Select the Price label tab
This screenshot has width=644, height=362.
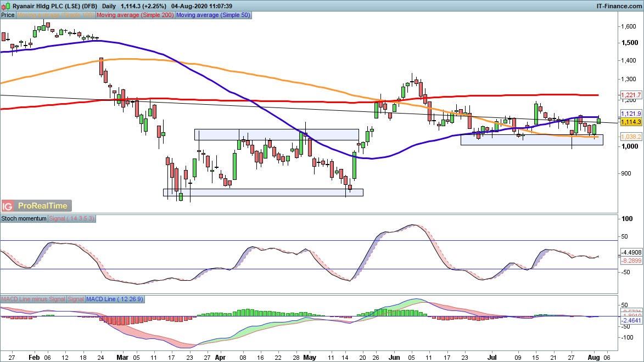pos(8,15)
